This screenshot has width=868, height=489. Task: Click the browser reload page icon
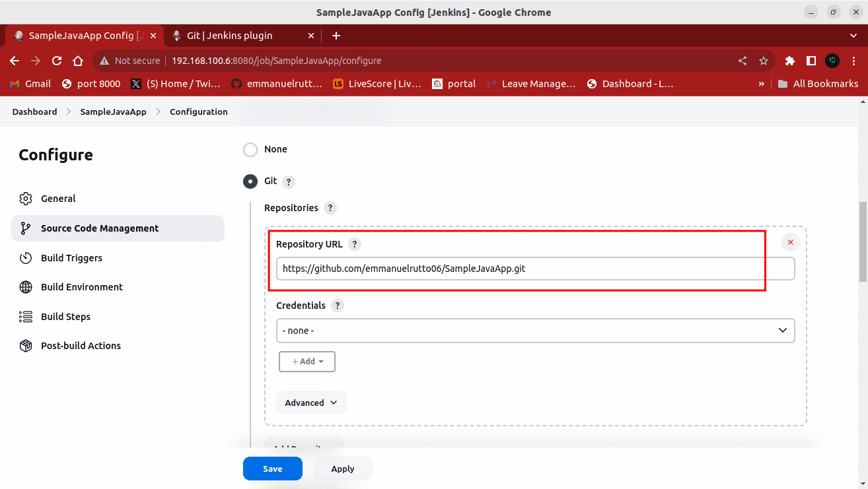pos(57,61)
